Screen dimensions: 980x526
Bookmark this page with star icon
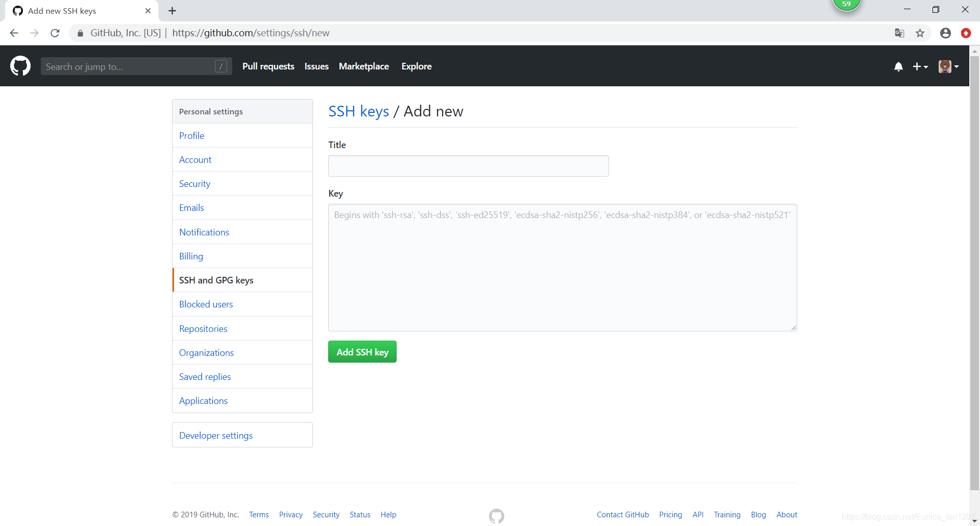click(x=920, y=33)
